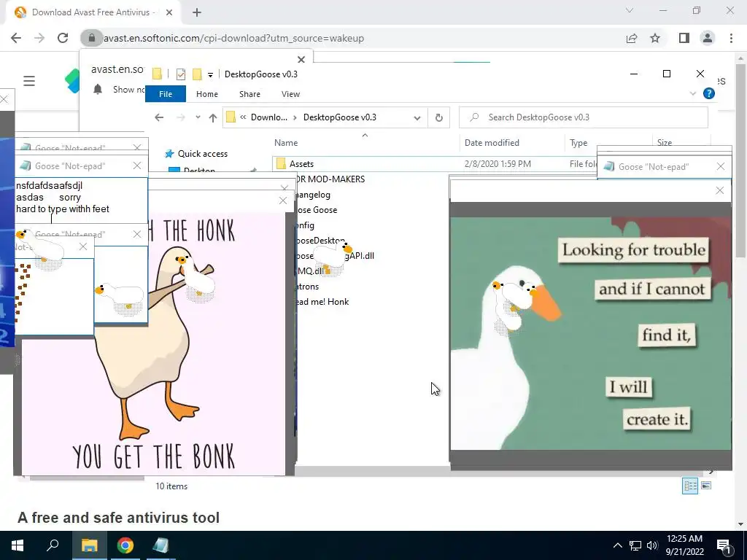Select the Close Goose file
The width and height of the screenshot is (747, 560).
point(316,210)
